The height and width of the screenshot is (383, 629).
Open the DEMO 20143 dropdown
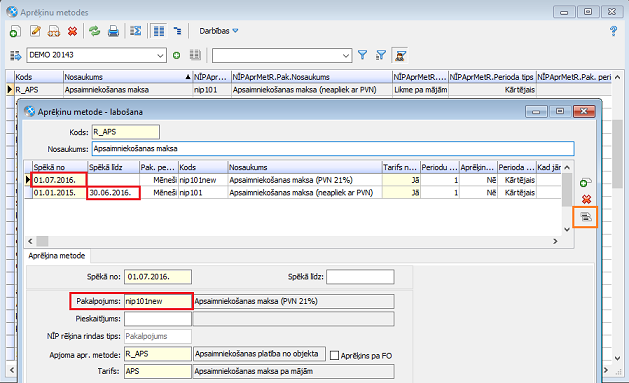160,55
